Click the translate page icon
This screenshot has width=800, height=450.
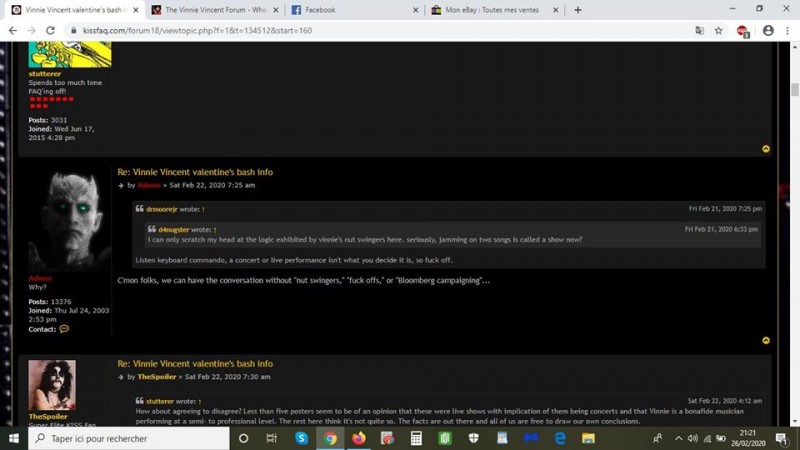point(699,31)
